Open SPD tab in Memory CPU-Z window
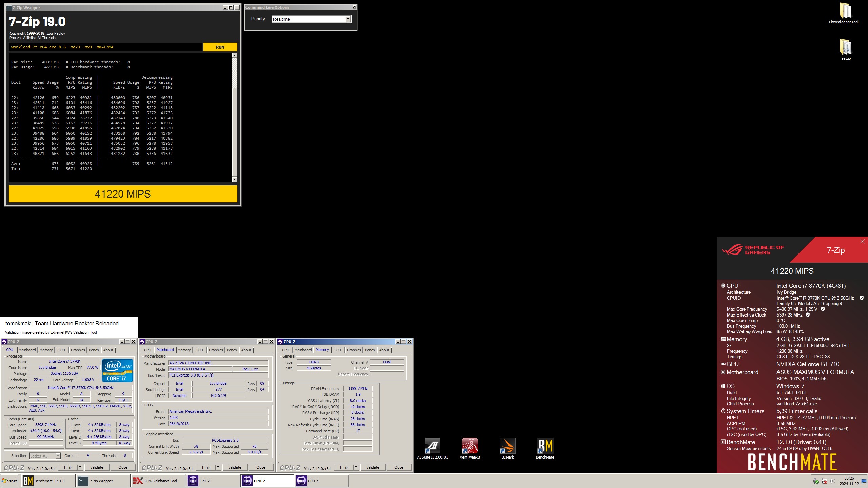Image resolution: width=868 pixels, height=488 pixels. coord(338,350)
